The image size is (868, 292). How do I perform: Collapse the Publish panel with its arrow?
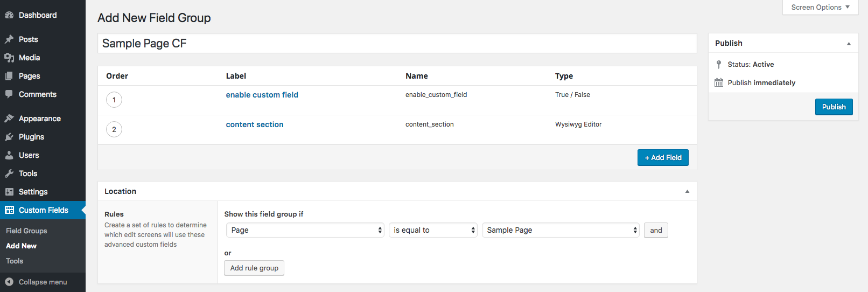click(849, 44)
